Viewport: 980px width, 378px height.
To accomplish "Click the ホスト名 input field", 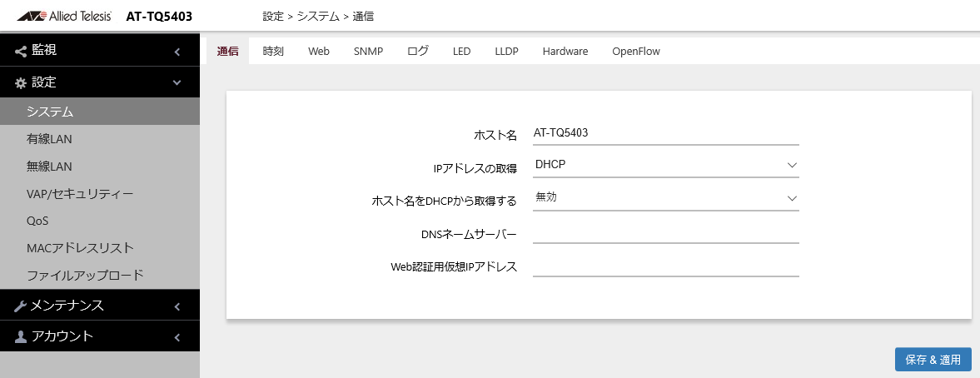I will point(665,132).
